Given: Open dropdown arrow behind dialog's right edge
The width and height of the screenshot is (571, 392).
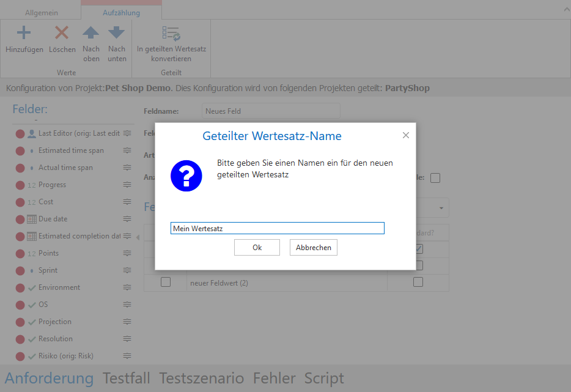Looking at the screenshot, I should tap(441, 208).
